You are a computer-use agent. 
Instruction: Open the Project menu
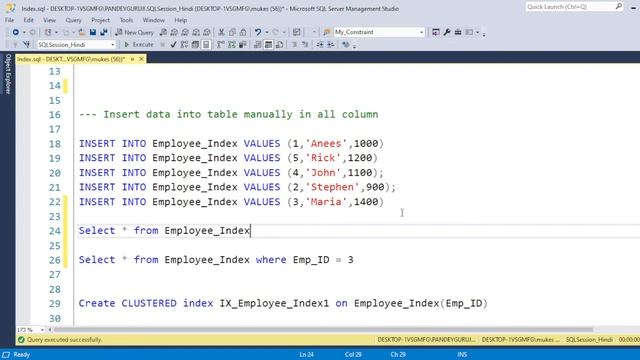tap(100, 20)
